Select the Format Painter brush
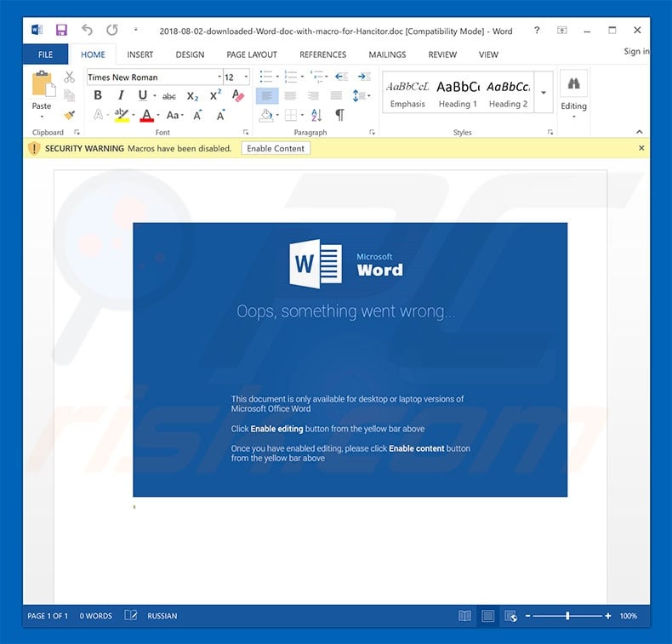 coord(69,115)
